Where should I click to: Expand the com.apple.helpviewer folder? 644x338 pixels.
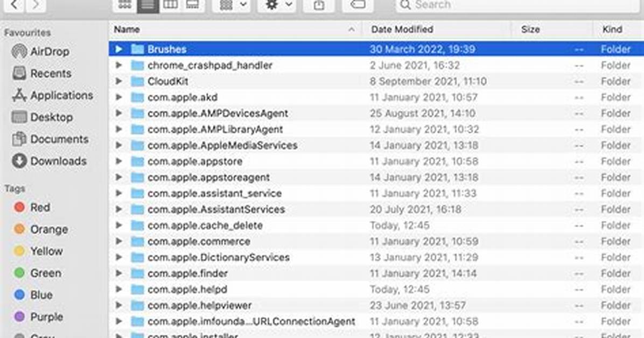coord(118,306)
